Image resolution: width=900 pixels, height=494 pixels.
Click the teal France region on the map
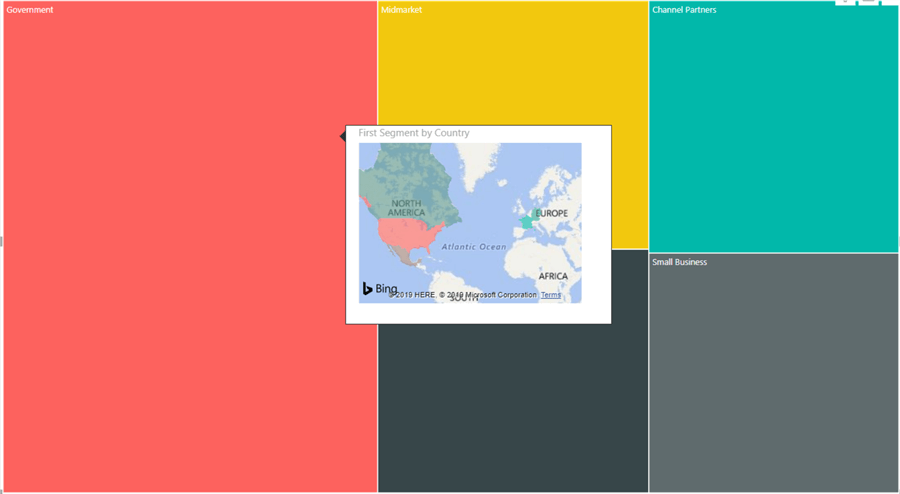(x=527, y=221)
